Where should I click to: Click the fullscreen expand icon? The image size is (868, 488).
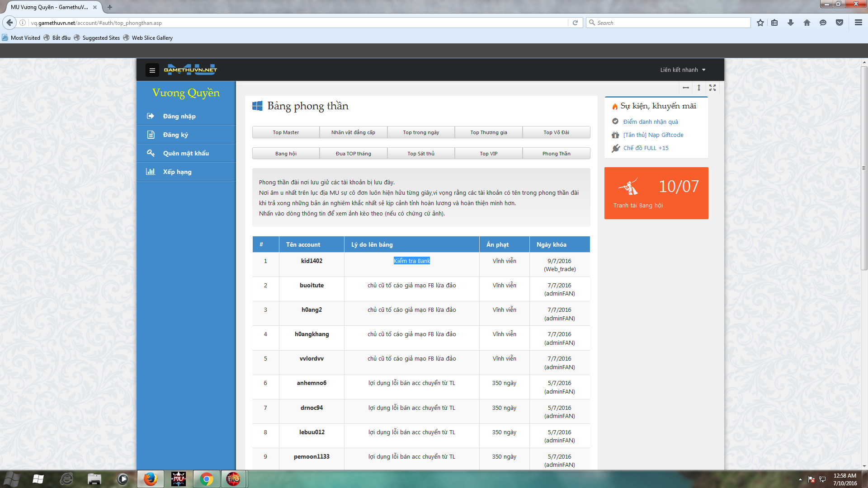(712, 88)
